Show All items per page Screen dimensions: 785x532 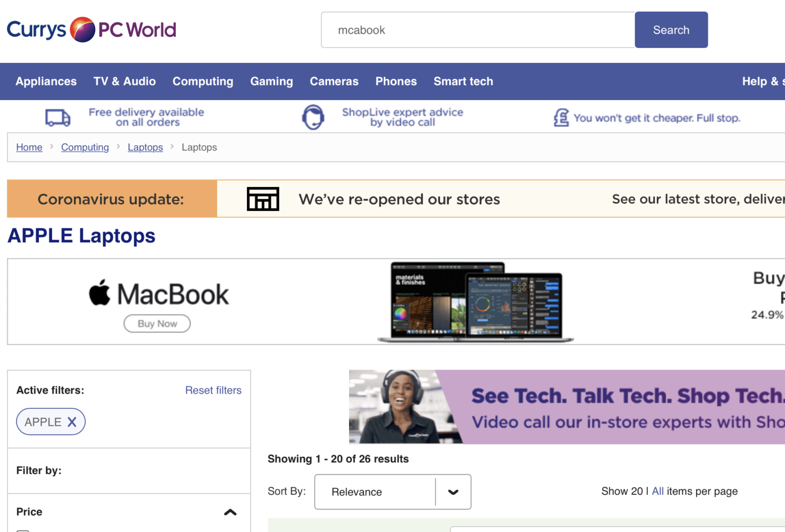coord(657,491)
